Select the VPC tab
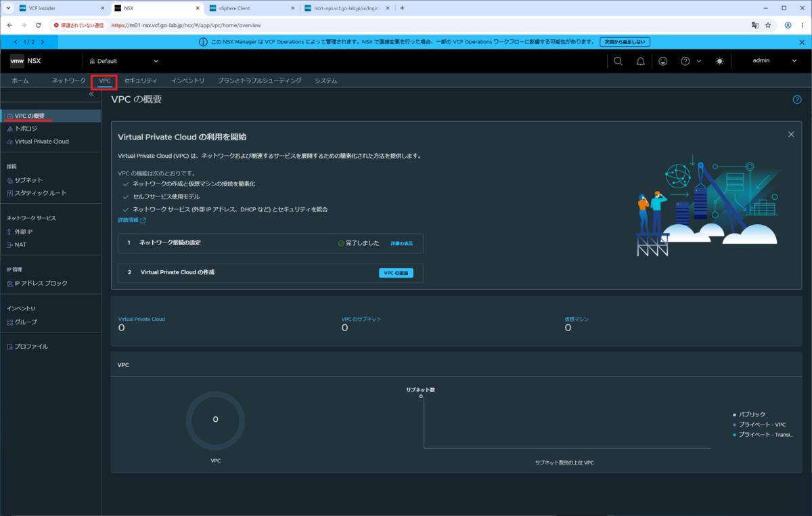 (x=105, y=81)
